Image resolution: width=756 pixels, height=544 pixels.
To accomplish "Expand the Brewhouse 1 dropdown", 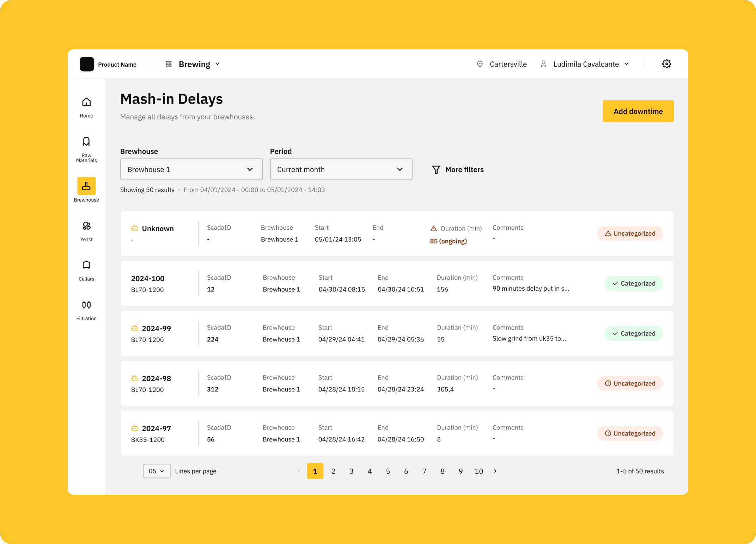I will (191, 169).
